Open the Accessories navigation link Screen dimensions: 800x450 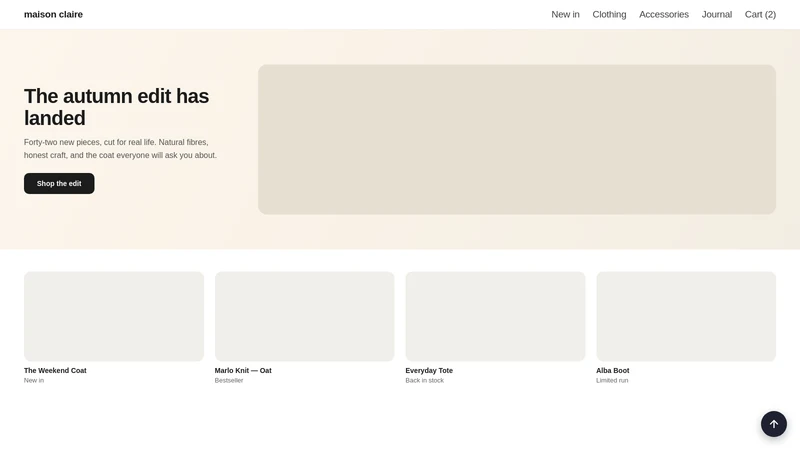664,14
